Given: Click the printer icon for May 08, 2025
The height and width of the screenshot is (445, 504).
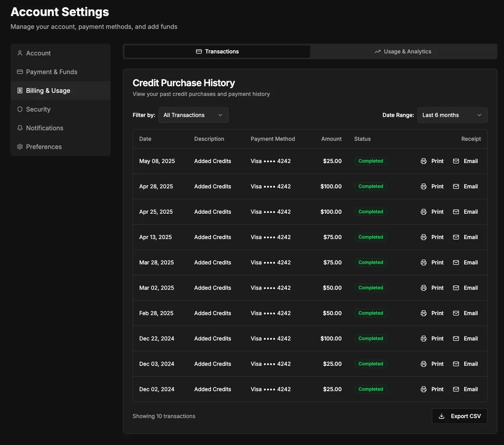Looking at the screenshot, I should pos(424,161).
